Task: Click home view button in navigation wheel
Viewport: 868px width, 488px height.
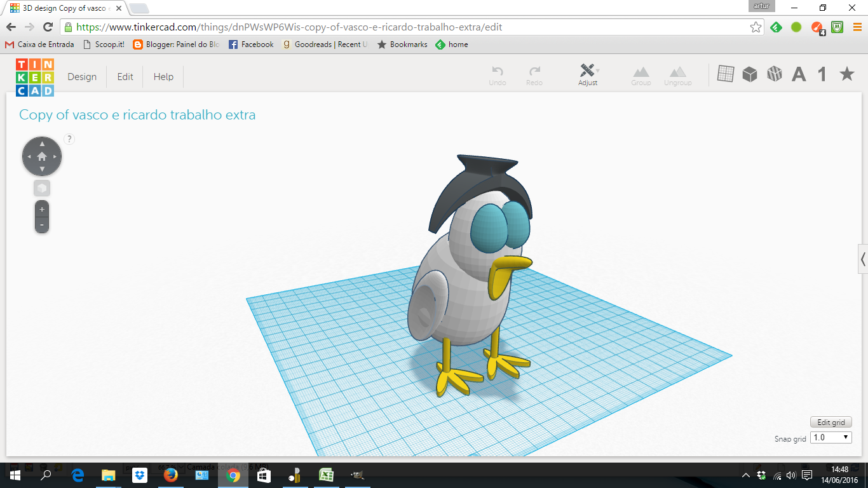Action: click(42, 156)
